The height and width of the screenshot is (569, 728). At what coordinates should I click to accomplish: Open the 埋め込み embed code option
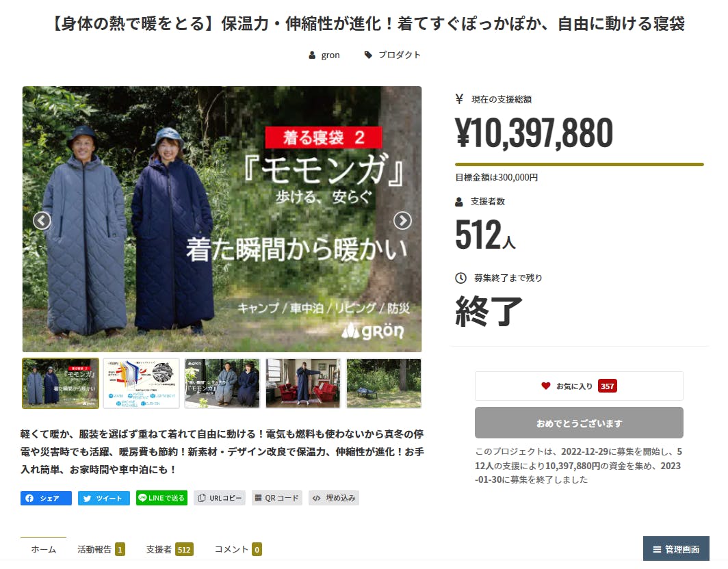[x=334, y=498]
